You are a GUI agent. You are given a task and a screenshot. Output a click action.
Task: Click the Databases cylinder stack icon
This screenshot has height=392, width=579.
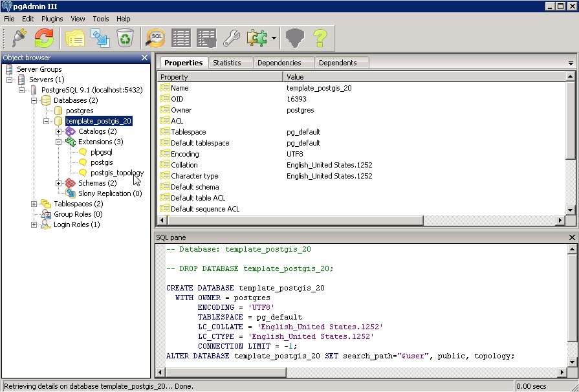(x=46, y=100)
